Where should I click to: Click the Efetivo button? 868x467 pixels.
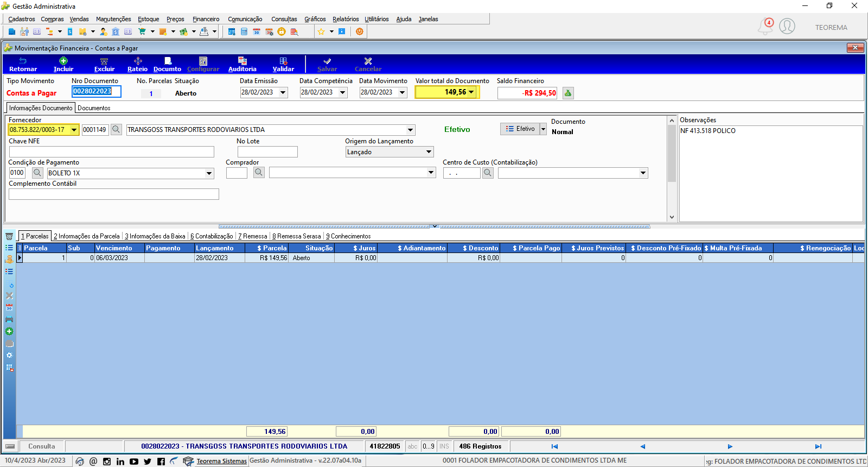point(520,129)
